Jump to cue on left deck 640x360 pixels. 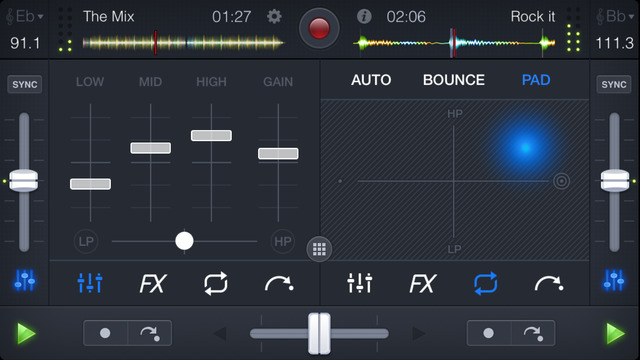point(150,333)
